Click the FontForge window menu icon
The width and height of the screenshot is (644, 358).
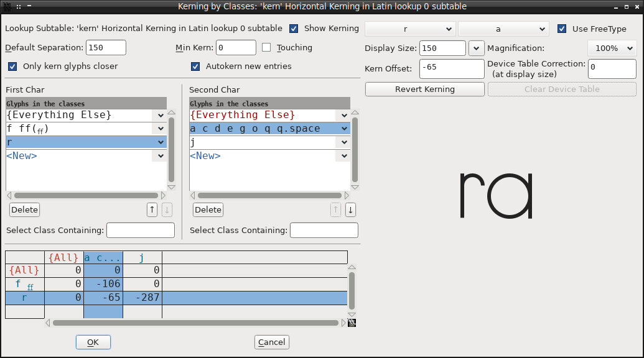7,7
